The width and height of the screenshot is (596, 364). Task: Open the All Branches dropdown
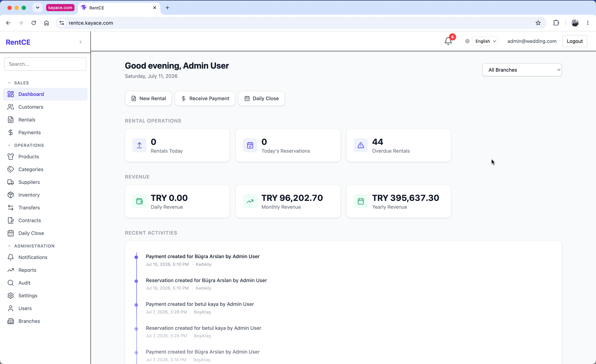[x=522, y=70]
